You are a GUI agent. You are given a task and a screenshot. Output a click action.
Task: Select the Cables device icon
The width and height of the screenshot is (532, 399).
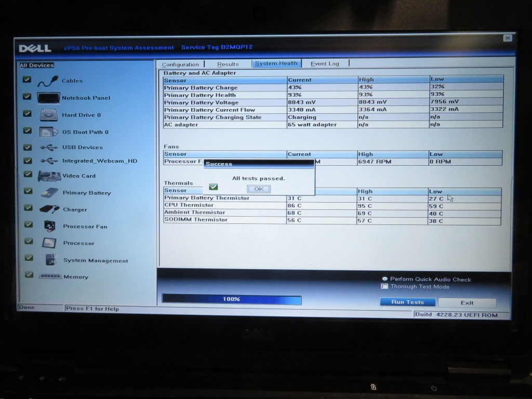tap(48, 81)
